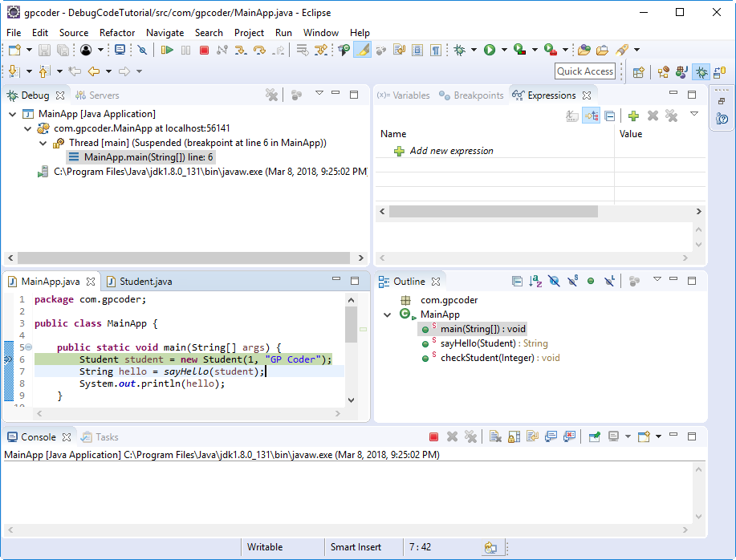Maximize the Outline view panel
Image resolution: width=736 pixels, height=560 pixels.
pos(692,281)
